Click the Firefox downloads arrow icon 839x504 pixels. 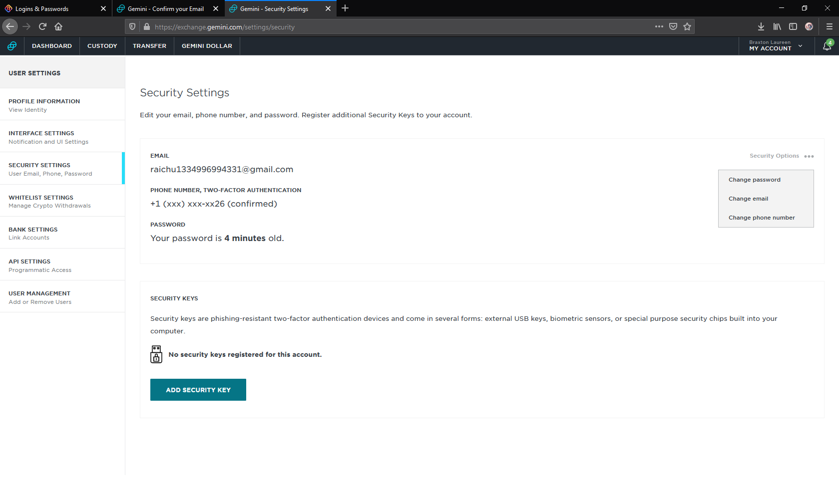761,26
